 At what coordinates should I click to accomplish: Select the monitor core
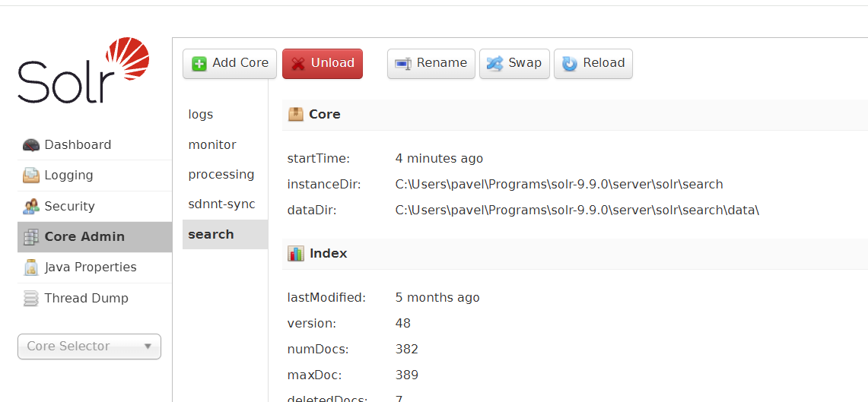(x=225, y=145)
